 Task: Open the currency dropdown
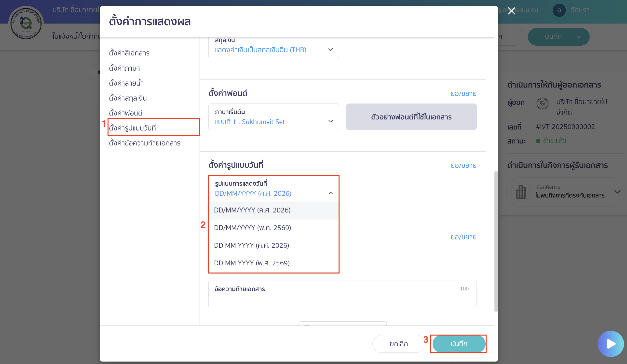[x=273, y=50]
